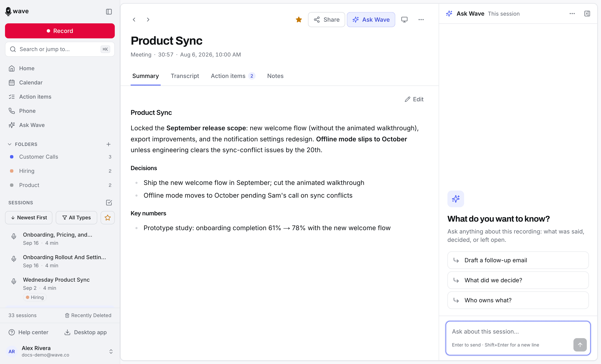
Task: Unstar the Product Sync session
Action: click(299, 19)
